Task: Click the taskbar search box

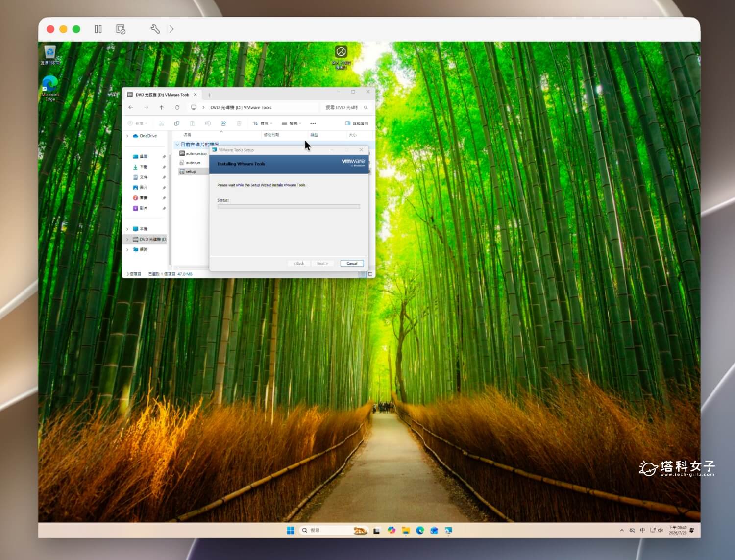Action: [x=334, y=531]
